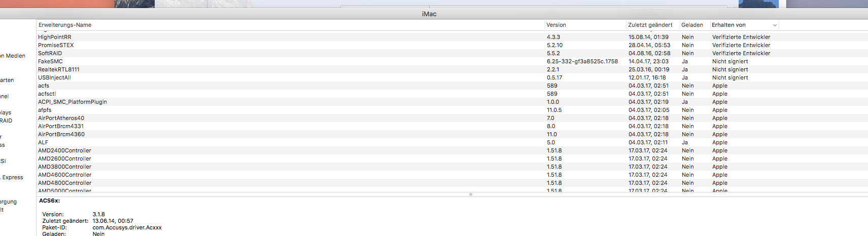The image size is (868, 236).
Task: Select the PromiseSTEX extension row
Action: click(x=452, y=45)
